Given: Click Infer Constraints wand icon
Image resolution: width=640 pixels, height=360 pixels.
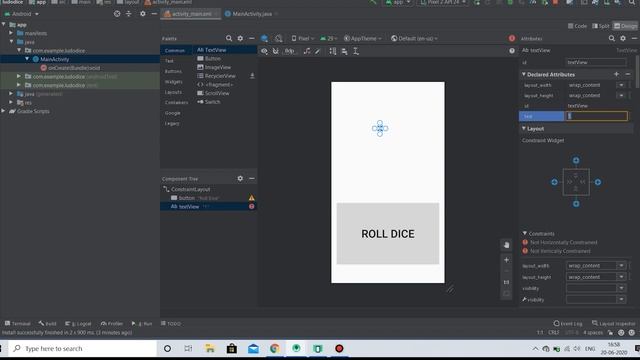Looking at the screenshot, I should tap(318, 51).
